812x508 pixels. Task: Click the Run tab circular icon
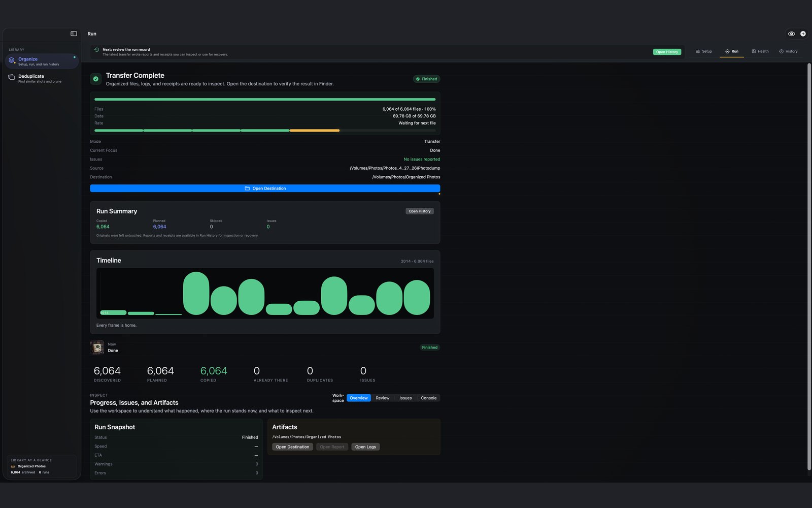pyautogui.click(x=727, y=51)
